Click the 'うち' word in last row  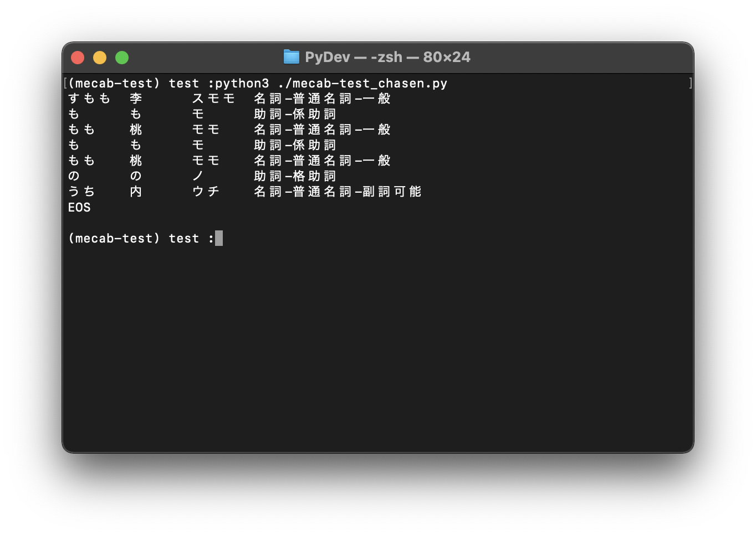(81, 192)
